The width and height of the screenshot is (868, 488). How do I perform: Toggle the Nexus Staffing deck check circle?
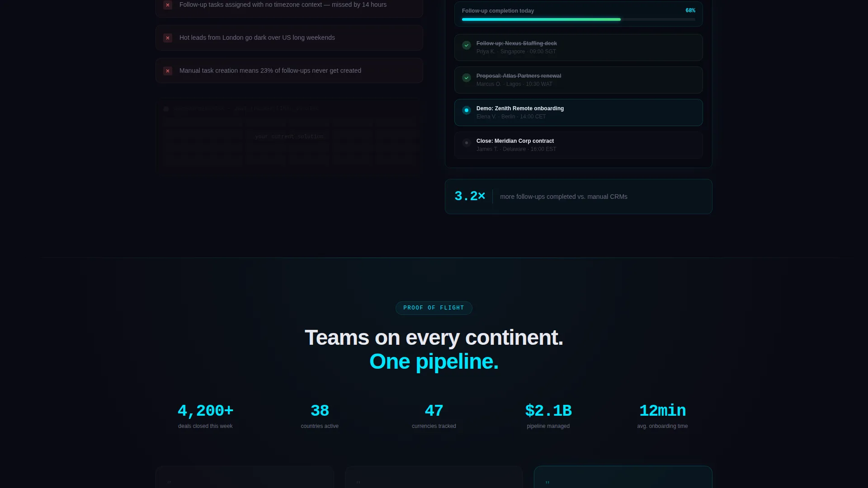[467, 45]
